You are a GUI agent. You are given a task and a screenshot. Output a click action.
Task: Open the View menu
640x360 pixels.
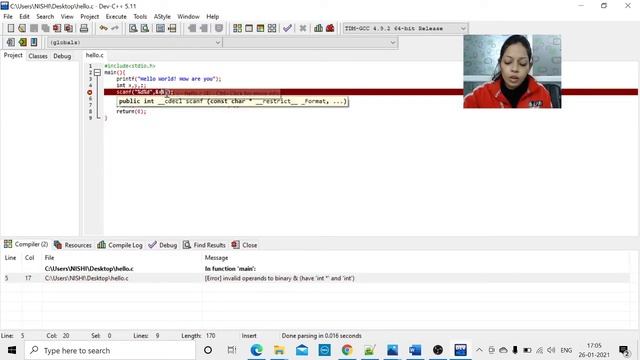[67, 16]
